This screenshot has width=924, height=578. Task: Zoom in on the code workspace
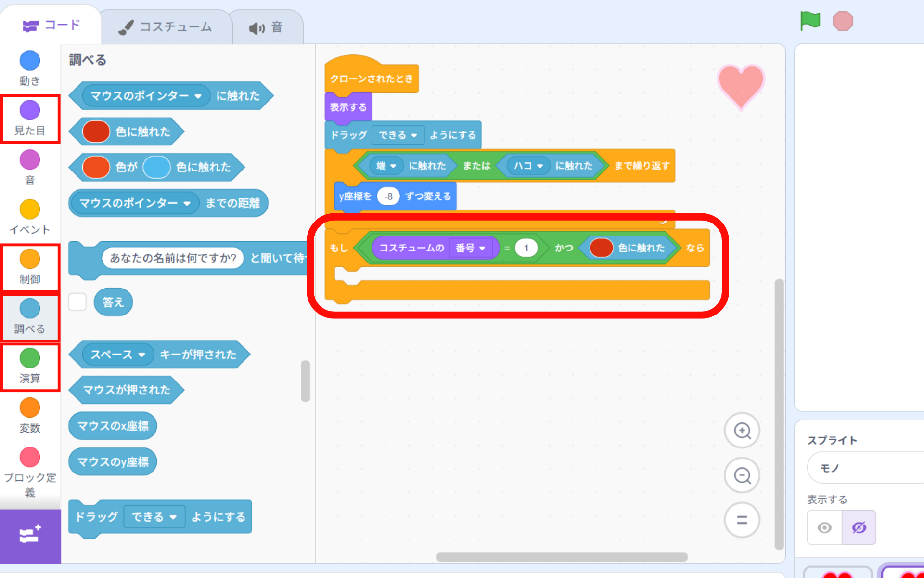pos(742,430)
